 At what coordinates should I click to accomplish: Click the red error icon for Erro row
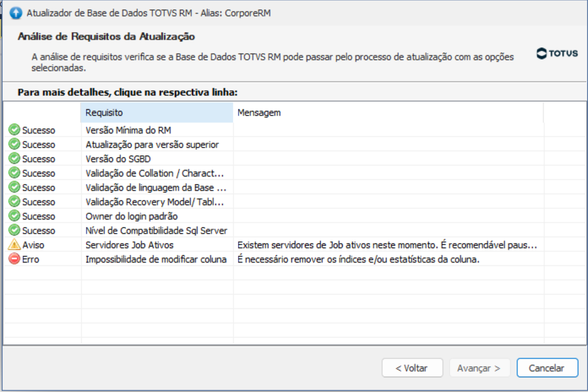click(x=14, y=259)
